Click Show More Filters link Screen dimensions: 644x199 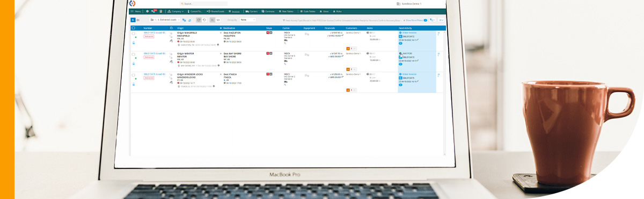(x=414, y=20)
